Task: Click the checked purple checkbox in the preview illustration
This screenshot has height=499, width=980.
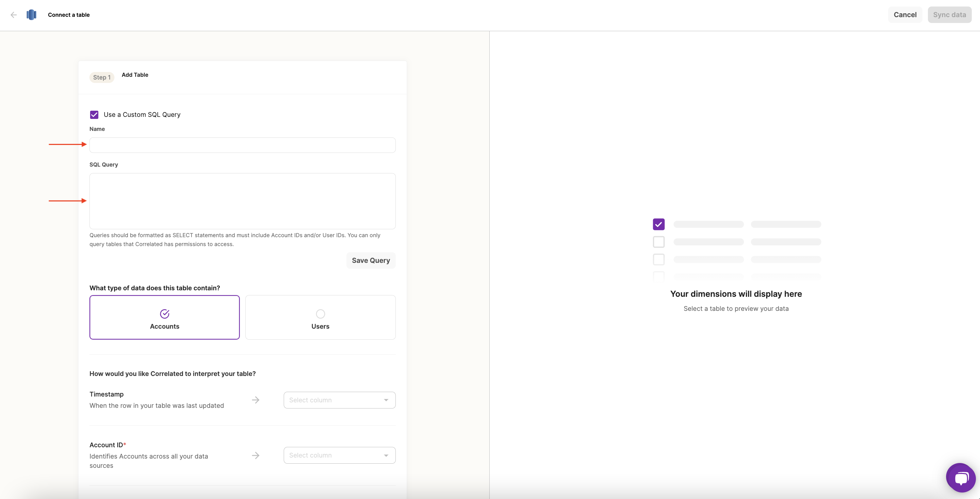Action: click(659, 224)
